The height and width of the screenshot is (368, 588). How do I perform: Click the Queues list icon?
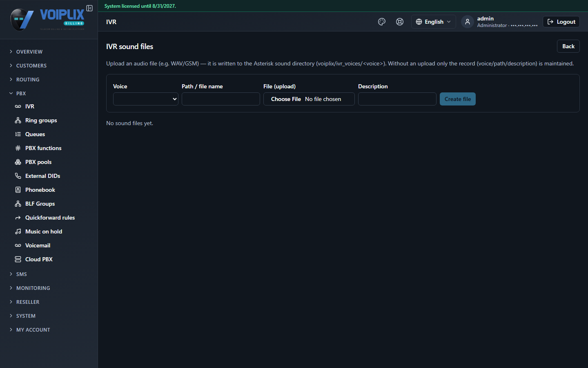[18, 134]
